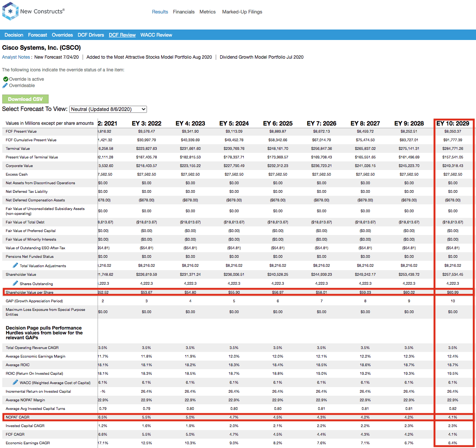Click the $284,771.26 Terminal Value cell

[453, 149]
